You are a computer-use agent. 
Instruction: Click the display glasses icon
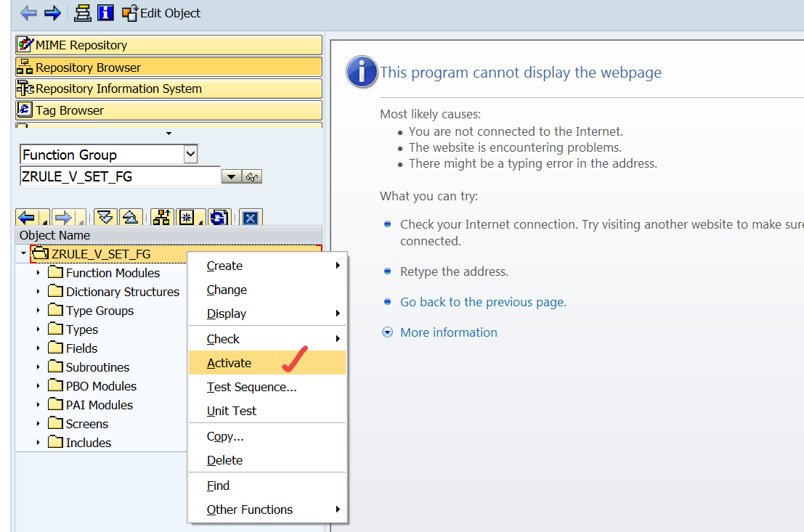[x=252, y=177]
